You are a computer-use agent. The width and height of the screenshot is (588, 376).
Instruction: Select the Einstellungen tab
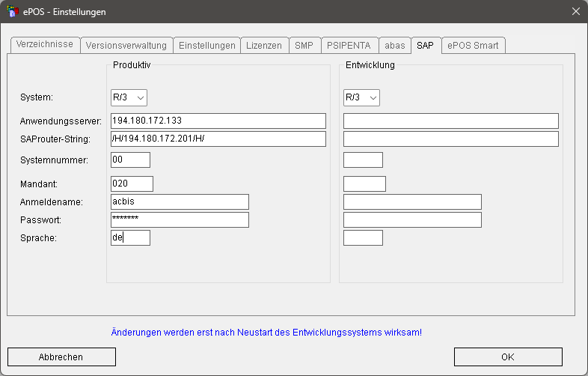click(207, 46)
